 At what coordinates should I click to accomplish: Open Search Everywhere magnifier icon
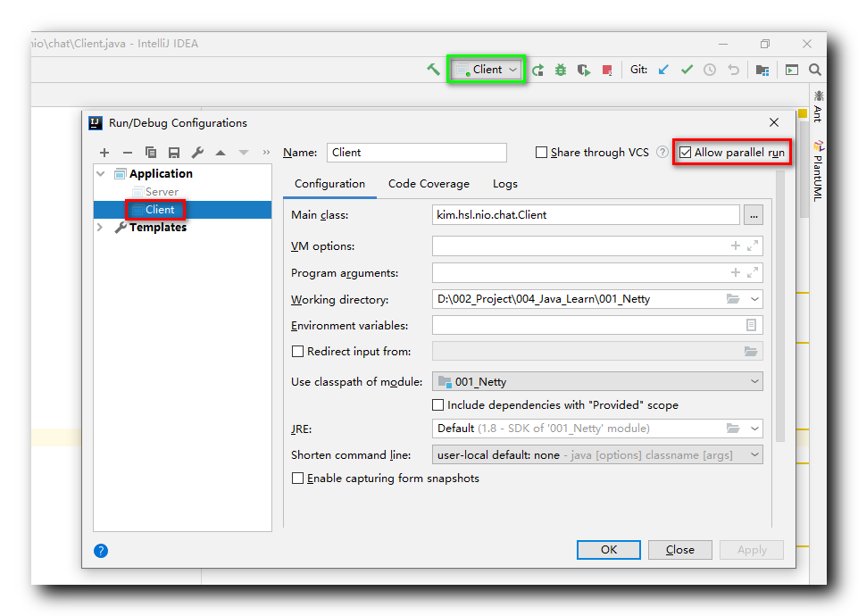coord(815,70)
